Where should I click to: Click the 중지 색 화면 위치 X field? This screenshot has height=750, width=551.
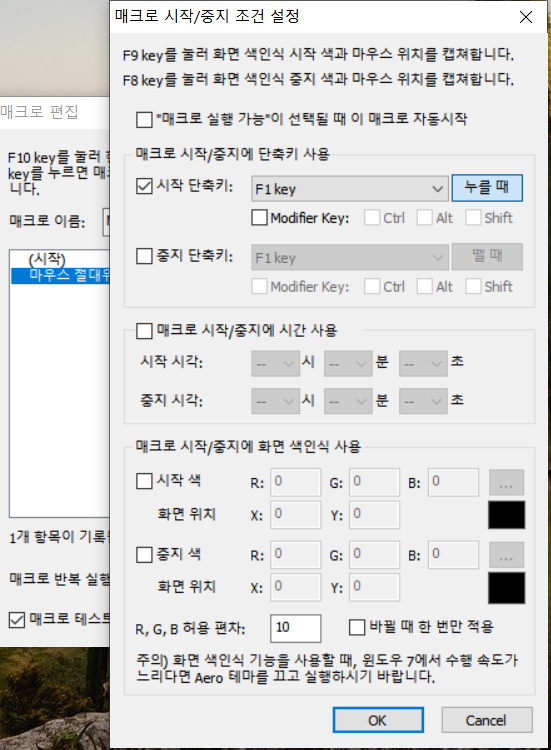pos(296,587)
